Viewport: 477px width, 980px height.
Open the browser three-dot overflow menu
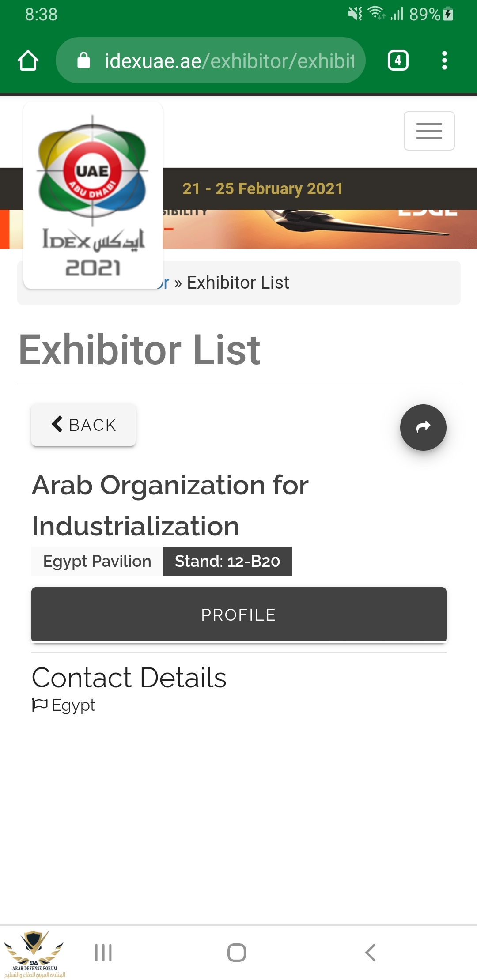click(444, 60)
